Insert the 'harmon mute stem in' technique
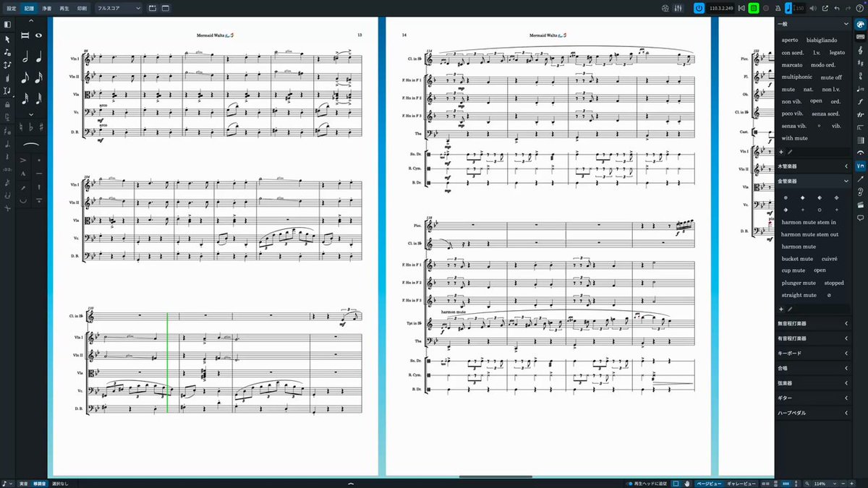The image size is (868, 488). (809, 222)
